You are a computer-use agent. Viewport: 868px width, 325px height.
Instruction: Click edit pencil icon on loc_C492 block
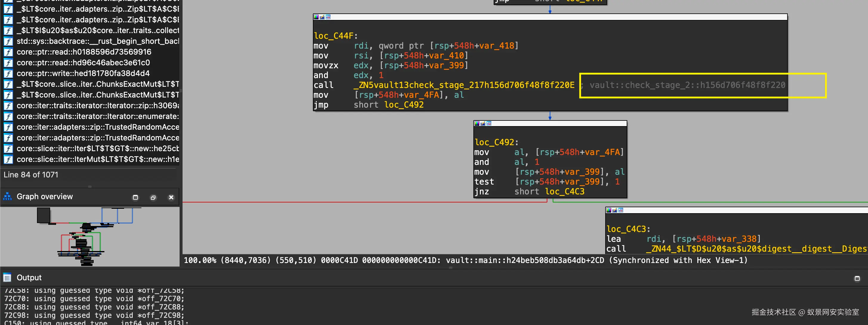[x=483, y=123]
